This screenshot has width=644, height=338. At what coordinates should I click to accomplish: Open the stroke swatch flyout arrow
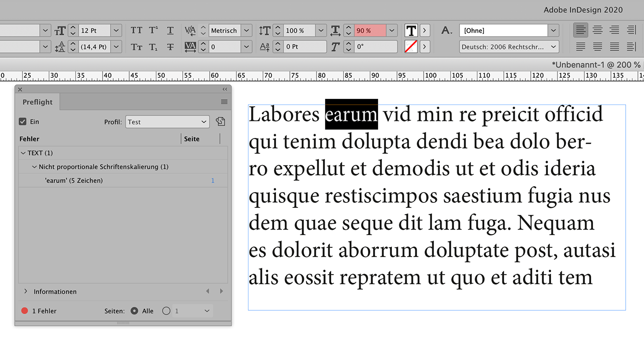(x=425, y=47)
